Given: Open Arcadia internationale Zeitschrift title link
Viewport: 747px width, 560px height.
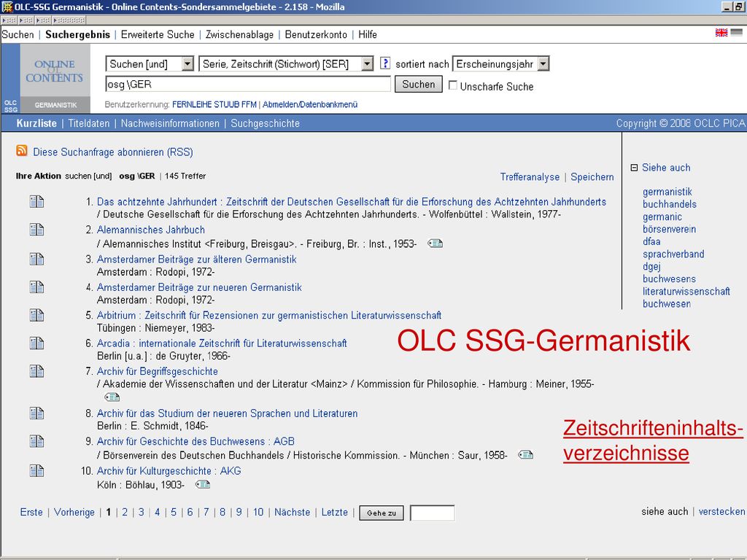Looking at the screenshot, I should [222, 343].
